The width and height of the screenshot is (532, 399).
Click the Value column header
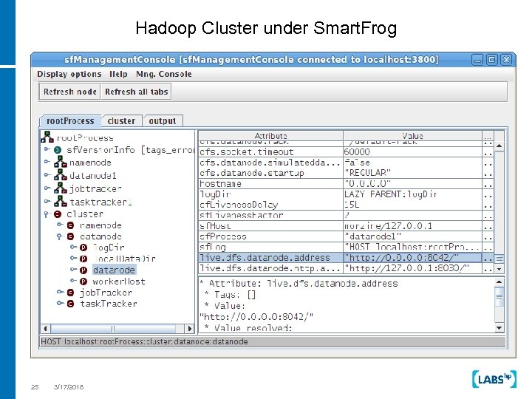point(412,136)
